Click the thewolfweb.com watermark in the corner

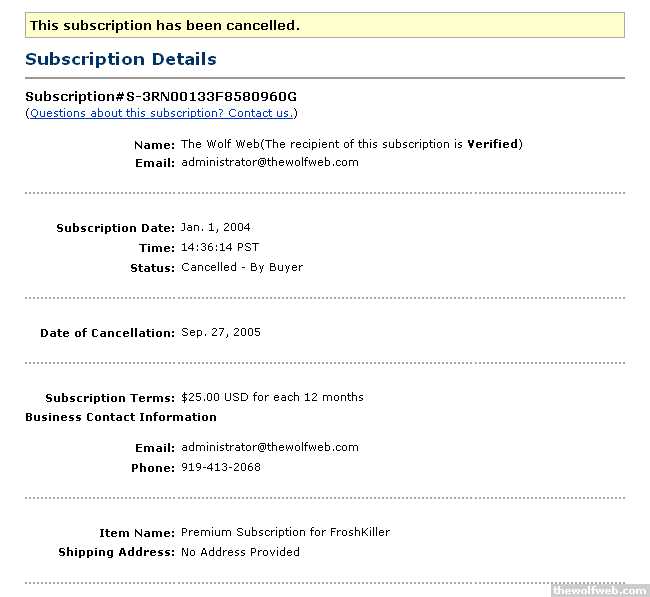(x=599, y=590)
